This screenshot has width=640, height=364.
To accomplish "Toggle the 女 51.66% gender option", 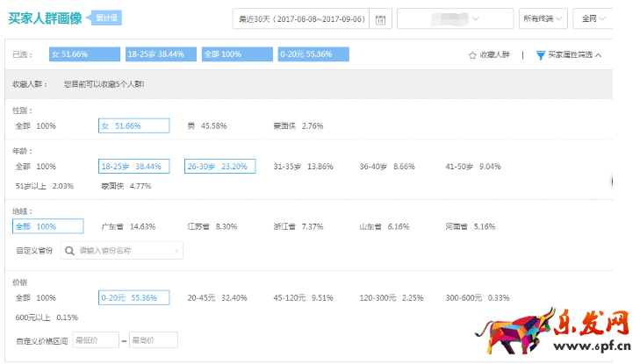I will [x=133, y=125].
